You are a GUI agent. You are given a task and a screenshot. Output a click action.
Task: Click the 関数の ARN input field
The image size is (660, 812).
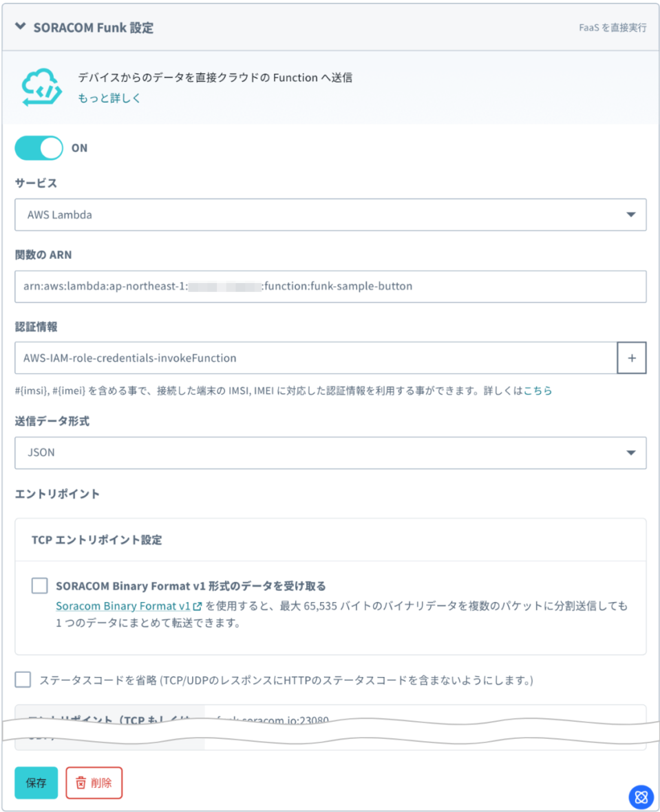330,287
